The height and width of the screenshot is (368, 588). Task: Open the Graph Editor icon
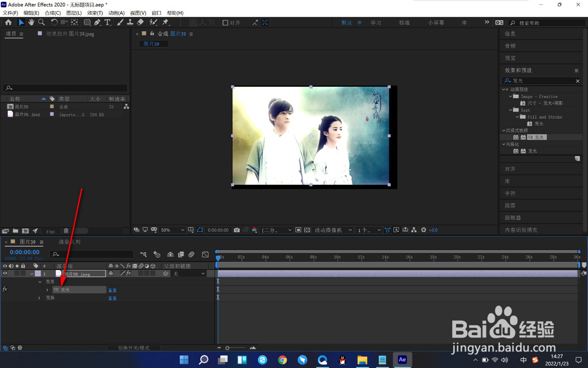point(205,254)
